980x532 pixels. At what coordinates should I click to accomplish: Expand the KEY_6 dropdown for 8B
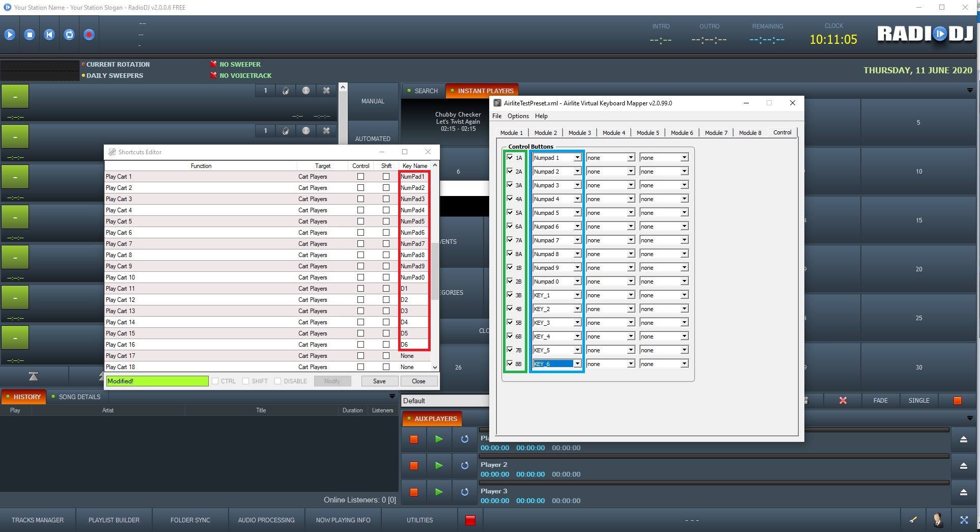pyautogui.click(x=577, y=364)
